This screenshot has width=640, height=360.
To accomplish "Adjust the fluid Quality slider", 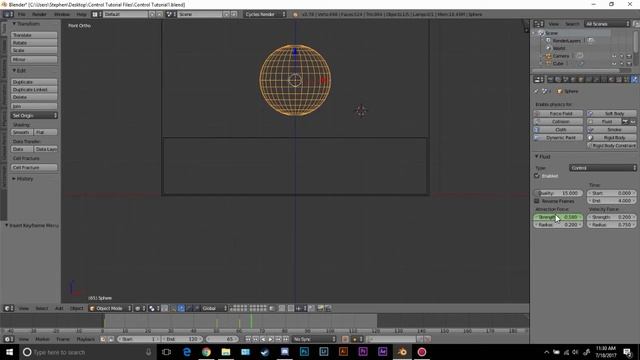I will pos(558,193).
